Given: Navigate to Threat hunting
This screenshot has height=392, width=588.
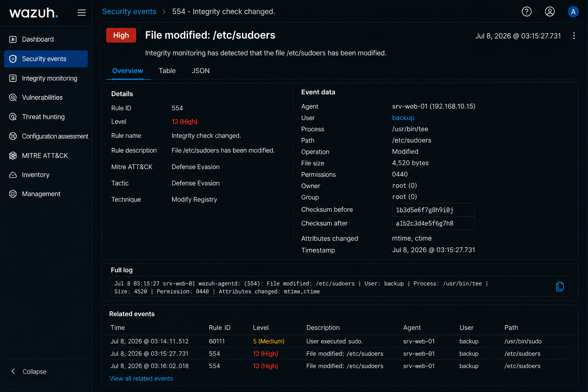Looking at the screenshot, I should [46, 117].
